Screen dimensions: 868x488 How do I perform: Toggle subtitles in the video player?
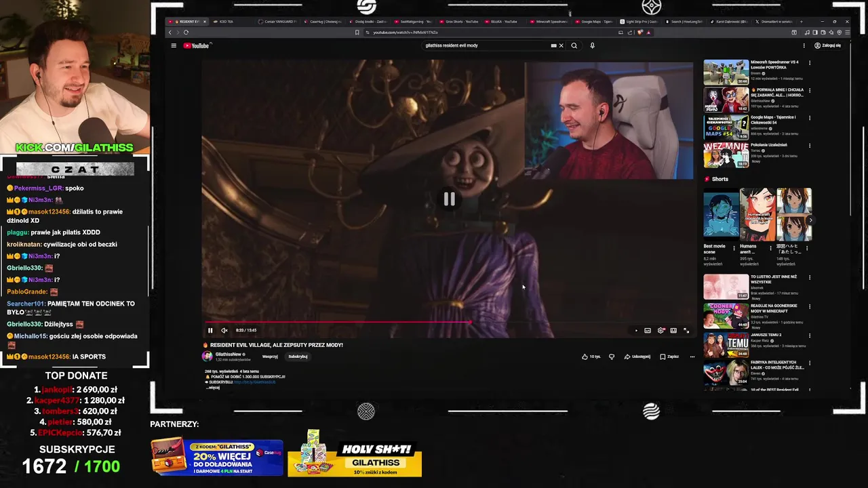648,330
